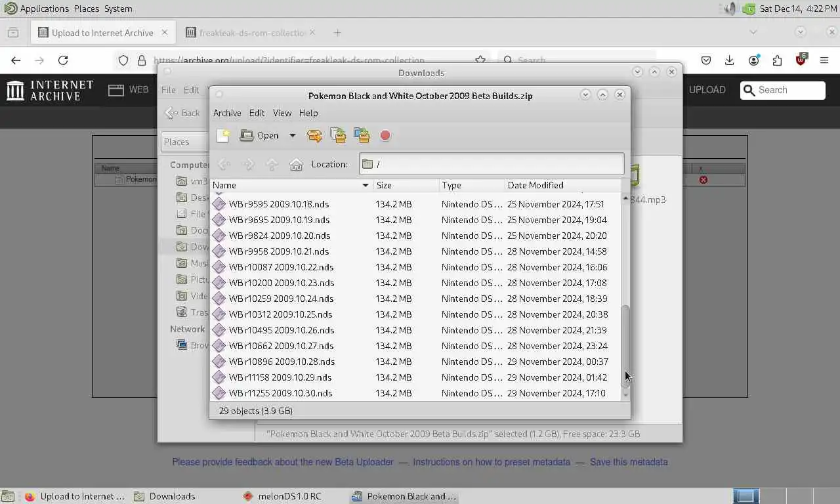Image resolution: width=840 pixels, height=504 pixels.
Task: Open the browser extensions puzzle icon
Action: click(x=777, y=60)
